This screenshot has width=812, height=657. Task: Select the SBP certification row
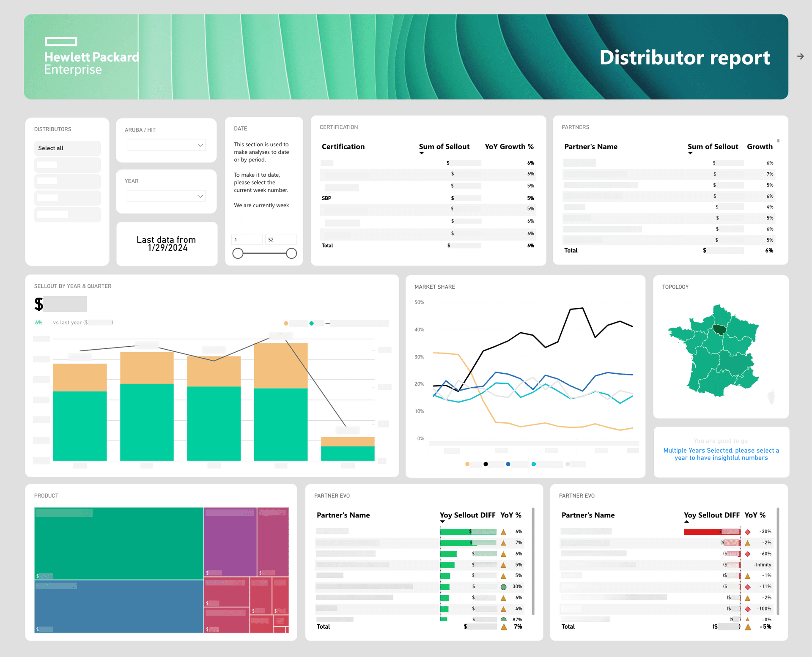428,198
